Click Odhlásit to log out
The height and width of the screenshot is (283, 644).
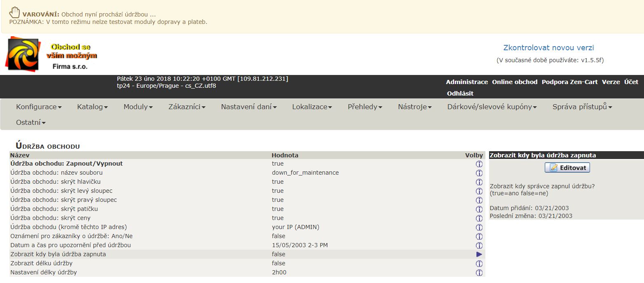pyautogui.click(x=460, y=94)
